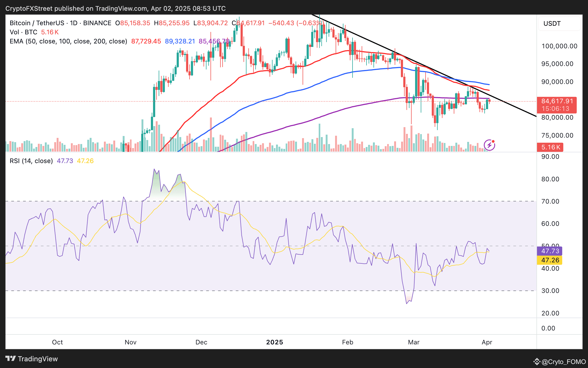Toggle the EMA (50, 100, 200) legend
The image size is (588, 368).
68,41
